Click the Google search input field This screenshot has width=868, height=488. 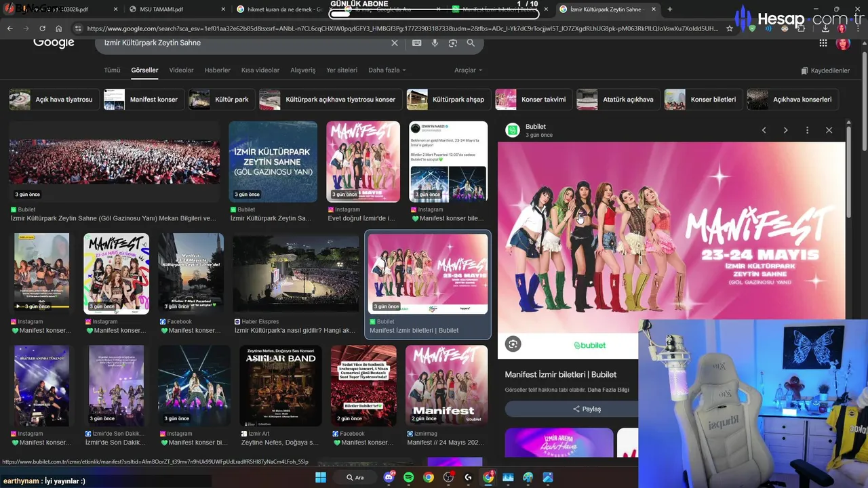tap(244, 43)
